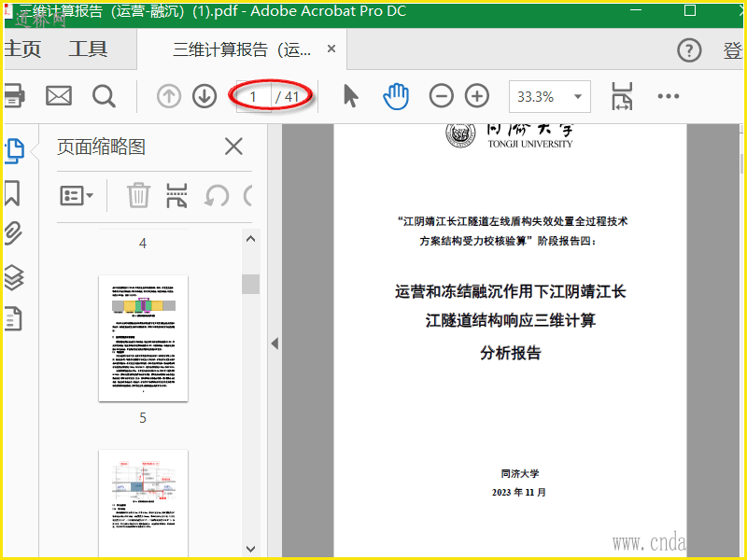Click the thumbnail panel page-layout icon
This screenshot has height=560, width=747.
[x=176, y=196]
